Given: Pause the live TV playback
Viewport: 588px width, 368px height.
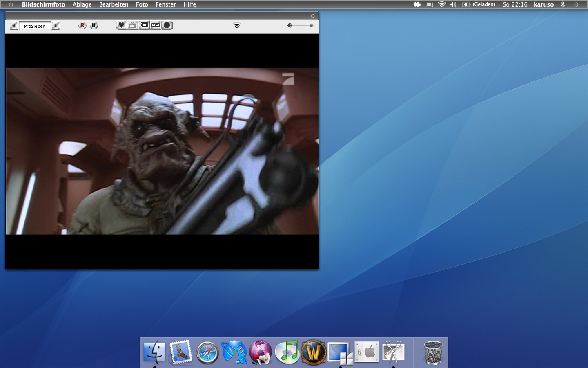Looking at the screenshot, I should [94, 25].
